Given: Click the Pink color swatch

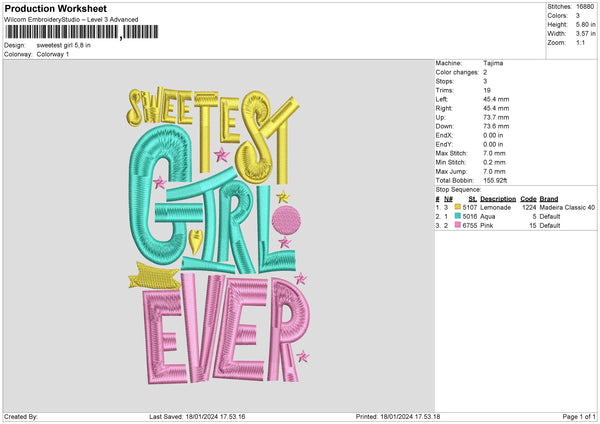Looking at the screenshot, I should [x=458, y=226].
